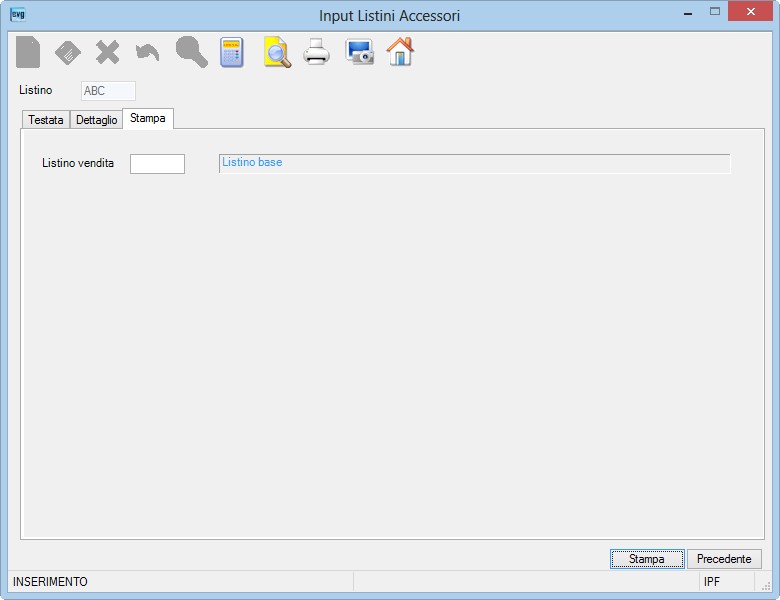Click the Stampa button at the bottom
This screenshot has height=600, width=780.
point(647,559)
